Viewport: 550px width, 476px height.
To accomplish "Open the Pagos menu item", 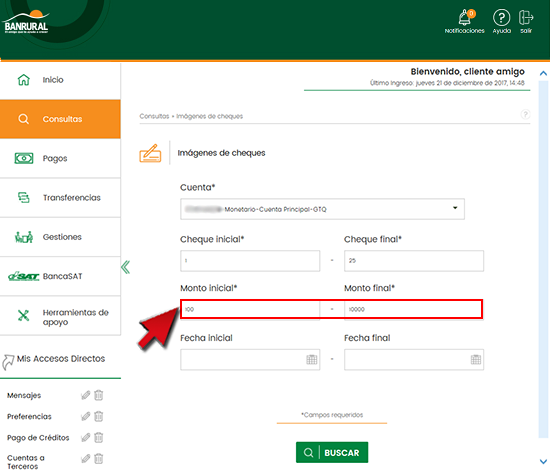I will [x=60, y=158].
